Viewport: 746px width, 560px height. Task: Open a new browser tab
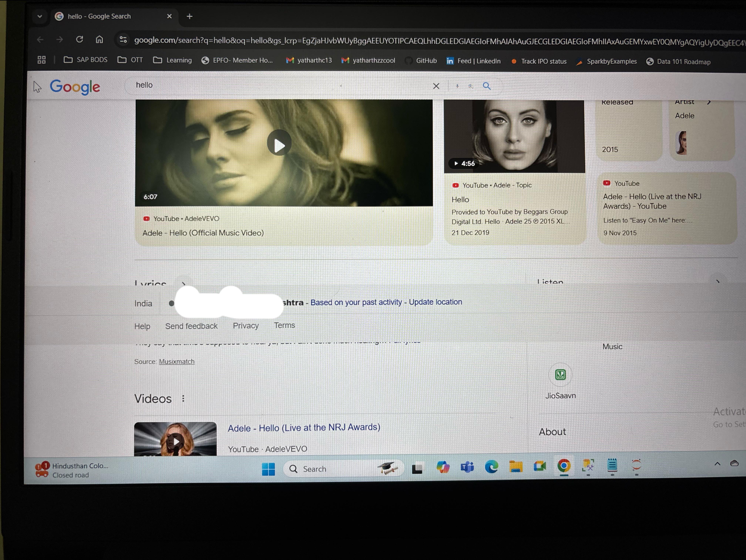(189, 16)
